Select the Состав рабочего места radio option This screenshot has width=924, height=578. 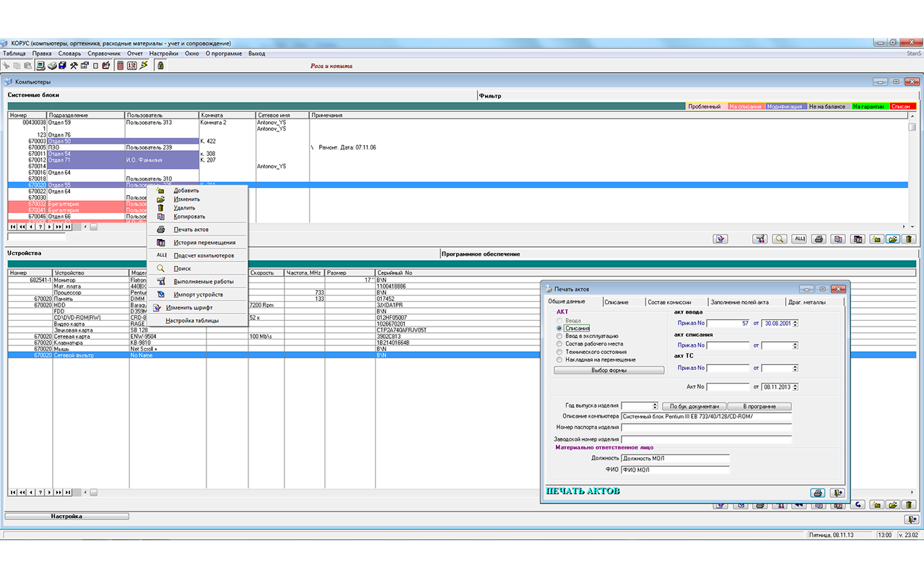559,344
